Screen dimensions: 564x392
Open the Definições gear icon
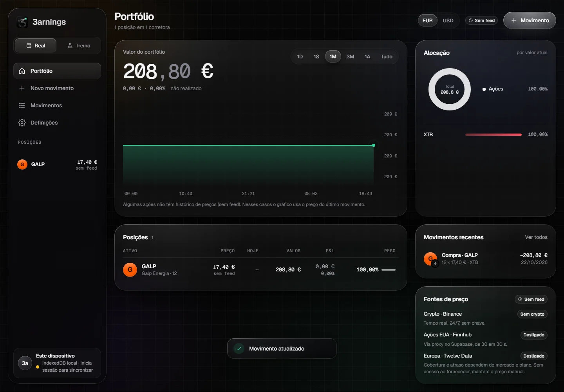tap(22, 123)
